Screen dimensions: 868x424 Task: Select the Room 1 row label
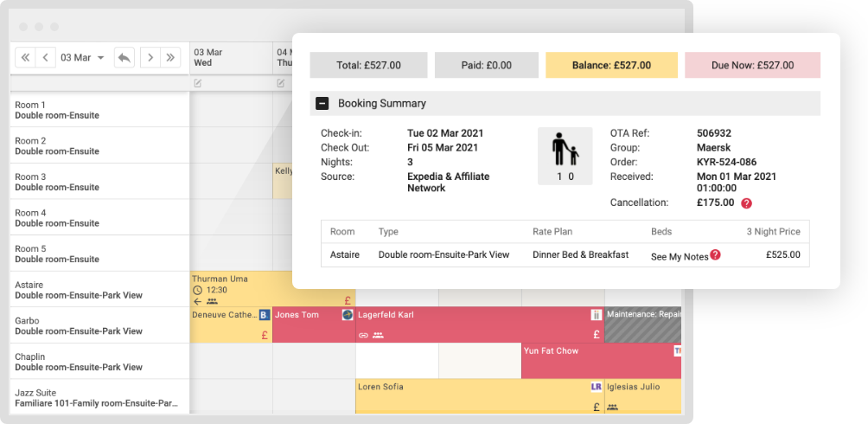(x=99, y=110)
